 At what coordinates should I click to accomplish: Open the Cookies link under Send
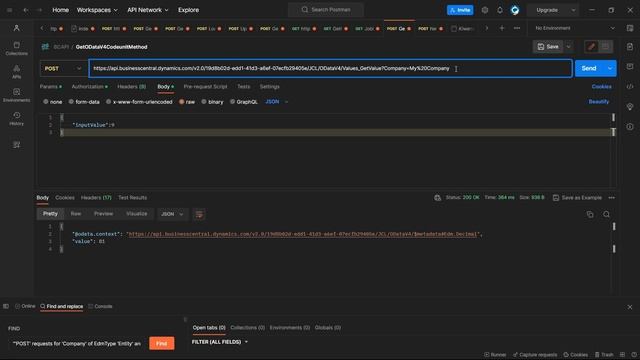click(x=602, y=87)
